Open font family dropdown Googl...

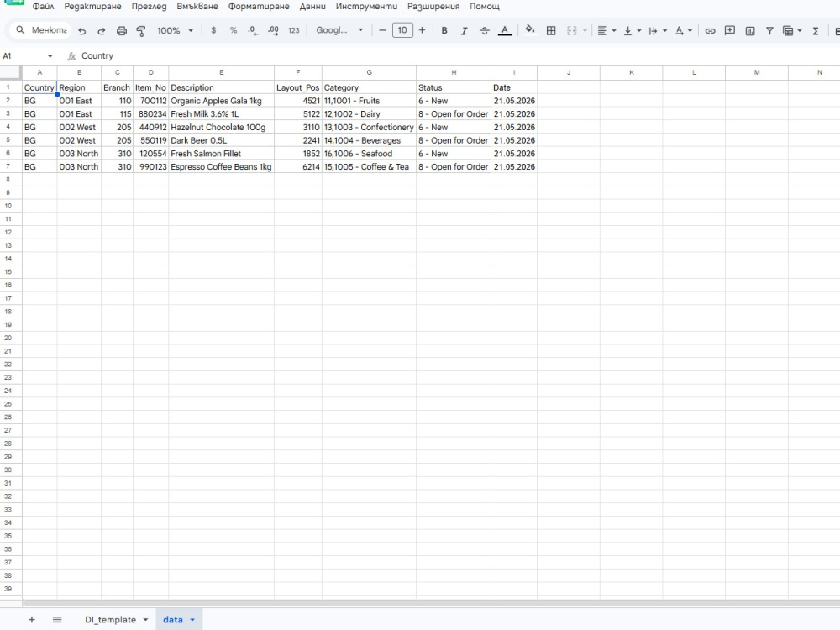coord(339,30)
